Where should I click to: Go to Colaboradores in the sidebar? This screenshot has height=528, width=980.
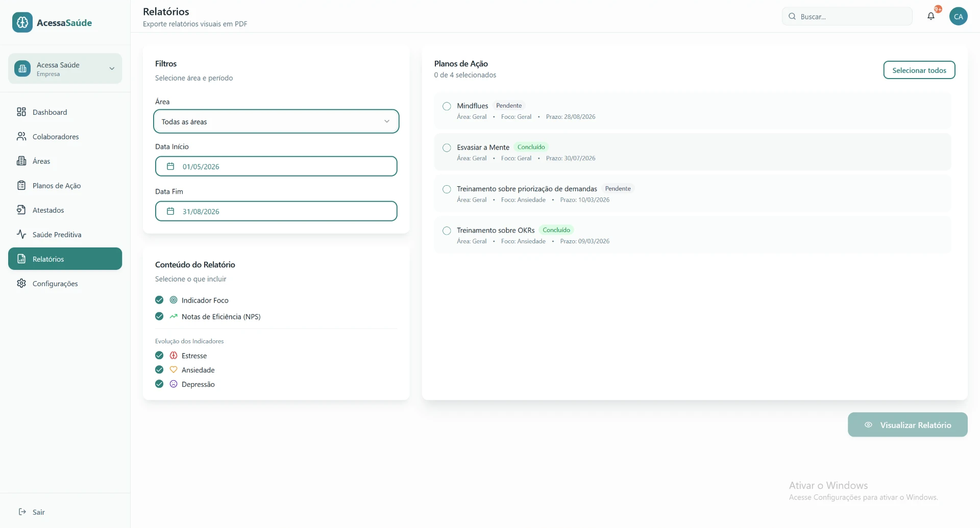(65, 136)
